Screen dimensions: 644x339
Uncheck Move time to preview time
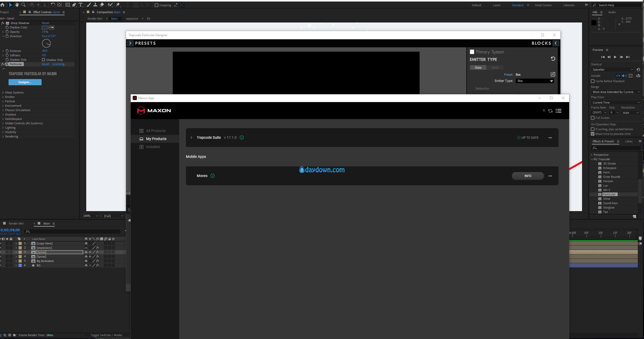click(593, 134)
